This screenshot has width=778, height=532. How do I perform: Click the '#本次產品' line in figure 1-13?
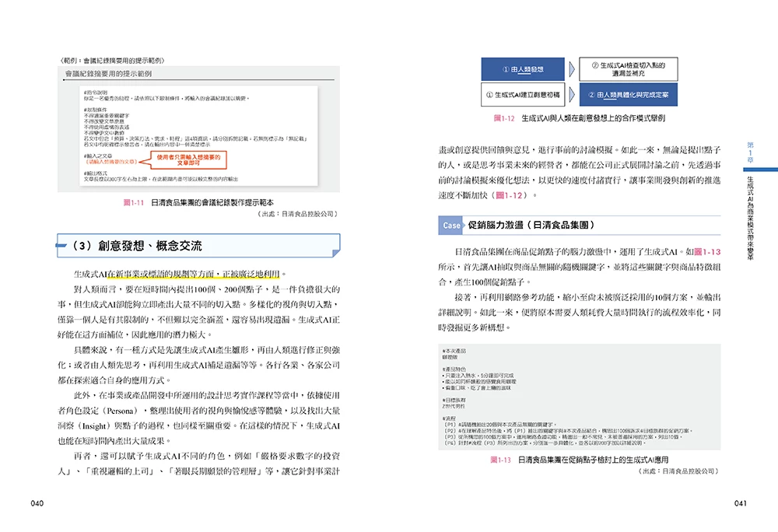454,351
